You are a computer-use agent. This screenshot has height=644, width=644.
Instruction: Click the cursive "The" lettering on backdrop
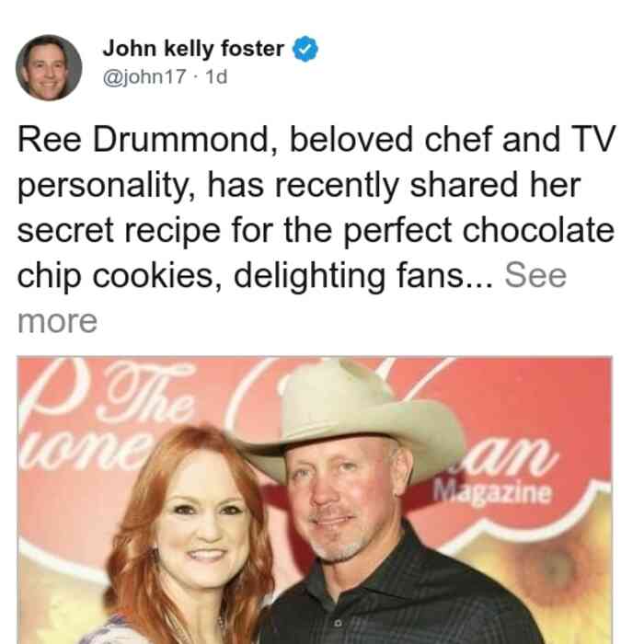[x=145, y=397]
